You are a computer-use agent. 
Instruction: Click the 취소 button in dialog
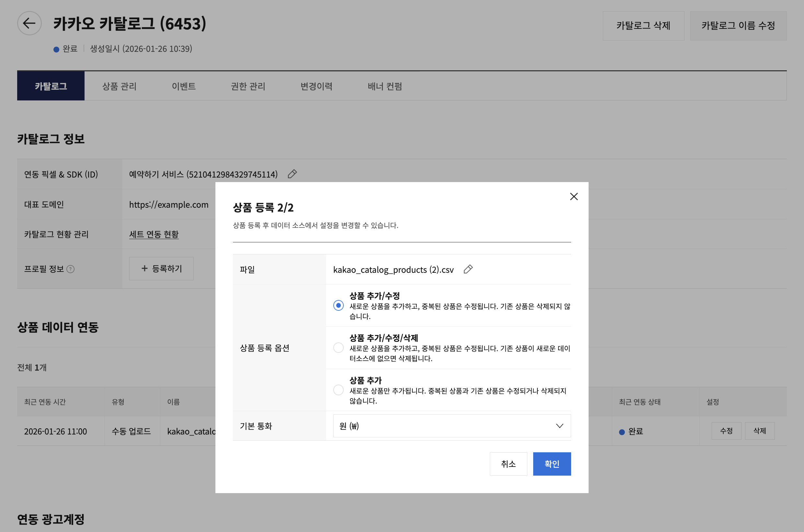508,464
